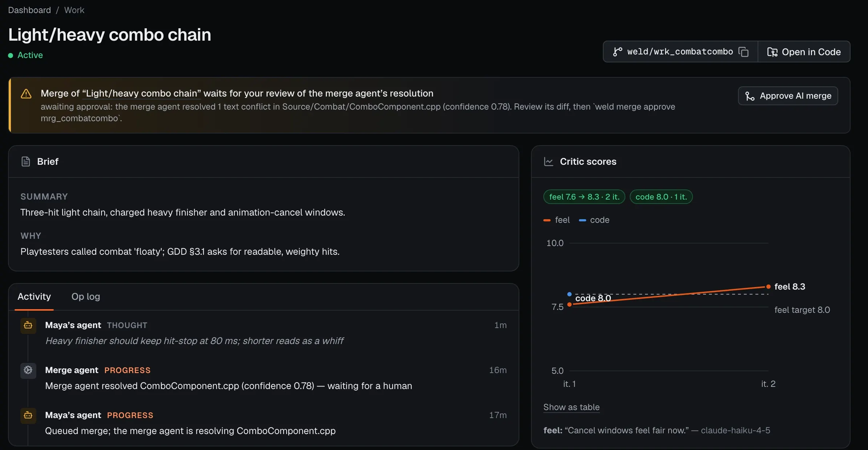Click the Active status indicator
Viewport: 868px width, 450px height.
[25, 55]
